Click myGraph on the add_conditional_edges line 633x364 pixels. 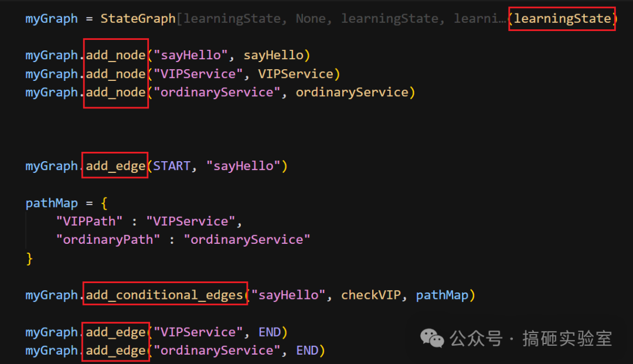(x=51, y=295)
